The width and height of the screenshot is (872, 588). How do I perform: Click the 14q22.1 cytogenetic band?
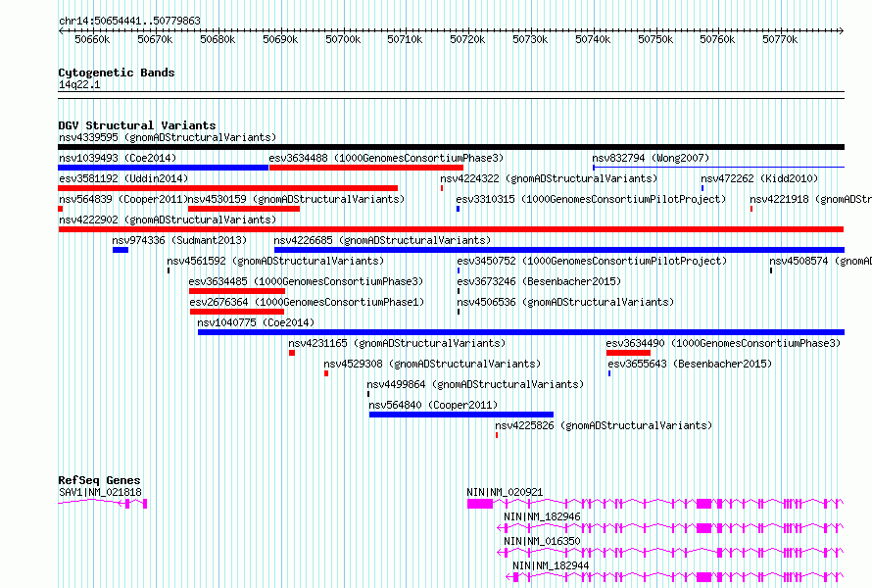[x=451, y=95]
